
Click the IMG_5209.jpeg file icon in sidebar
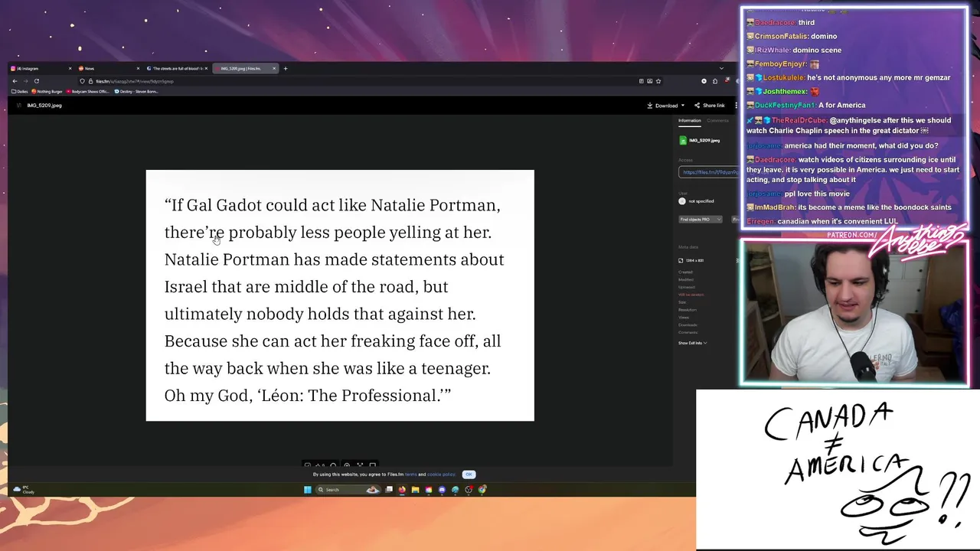click(683, 140)
